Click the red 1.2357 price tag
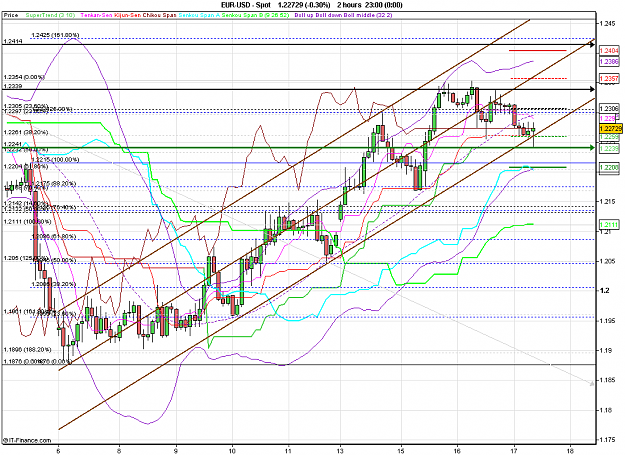Image resolution: width=625 pixels, height=455 pixels. [609, 78]
